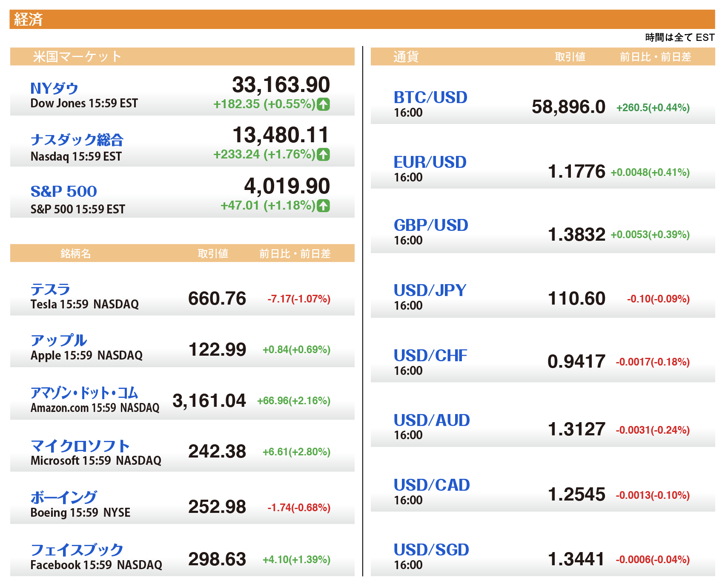
Task: Open the フェイスブック stock link
Action: (x=77, y=550)
